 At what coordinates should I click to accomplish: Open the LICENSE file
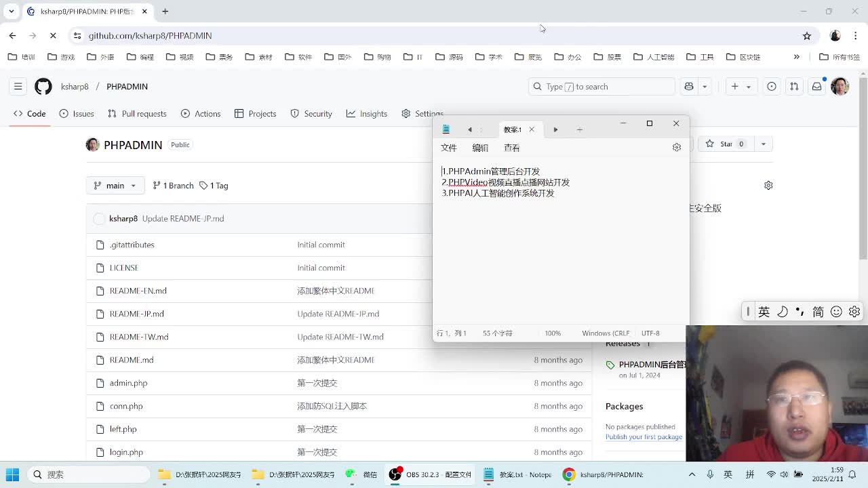[x=123, y=268]
